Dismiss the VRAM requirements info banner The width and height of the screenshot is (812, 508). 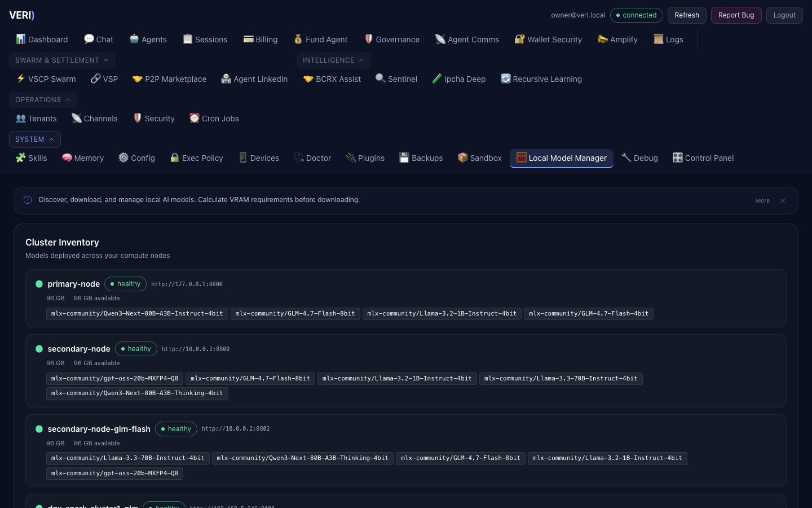(783, 200)
